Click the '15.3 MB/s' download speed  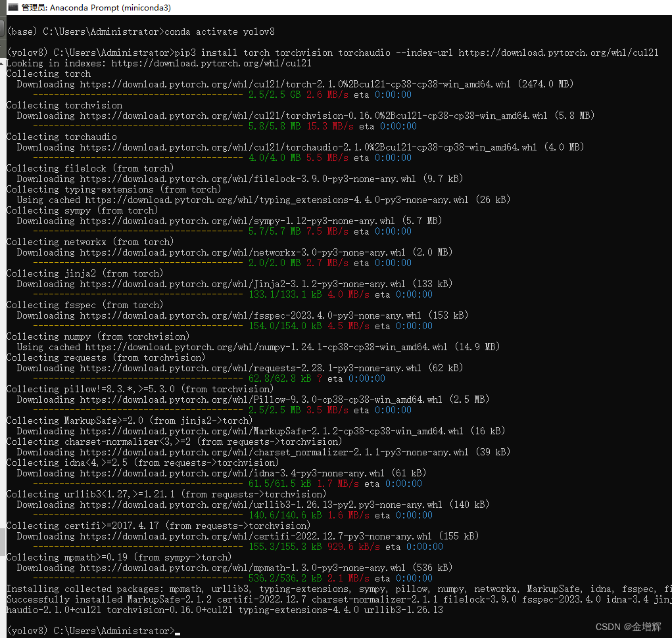(330, 126)
